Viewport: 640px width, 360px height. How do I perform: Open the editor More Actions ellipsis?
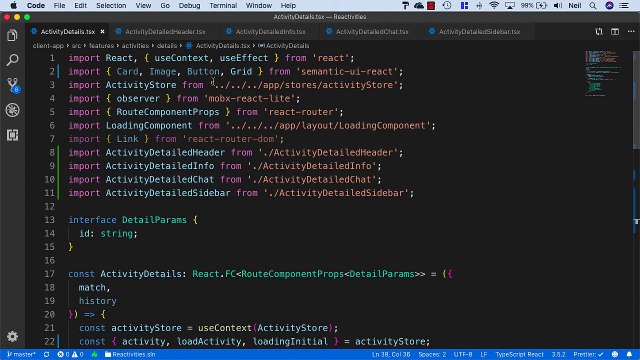[631, 31]
